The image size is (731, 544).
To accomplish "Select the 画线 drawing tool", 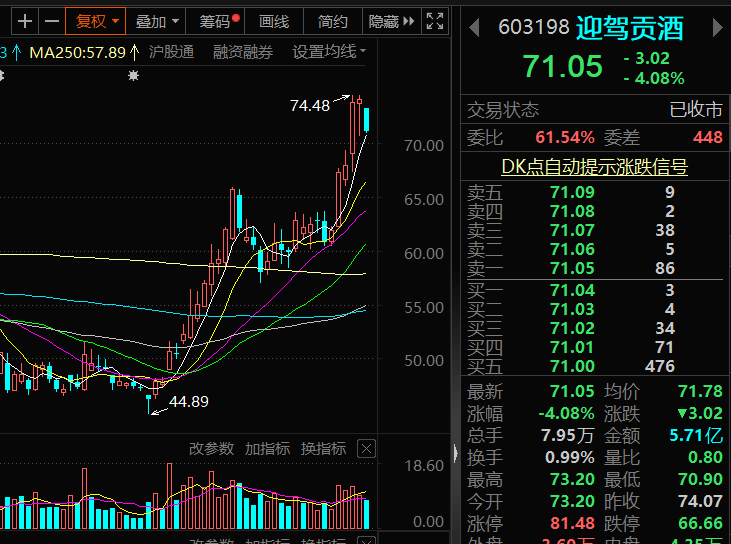I will (x=274, y=21).
